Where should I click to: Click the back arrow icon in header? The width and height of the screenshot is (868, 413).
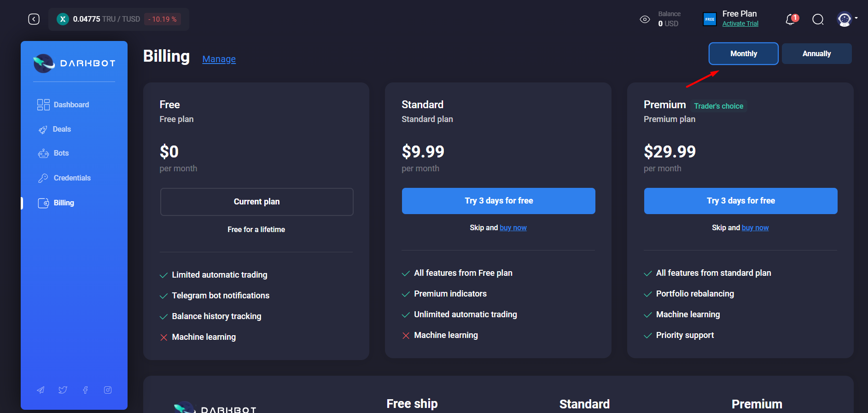[x=34, y=19]
